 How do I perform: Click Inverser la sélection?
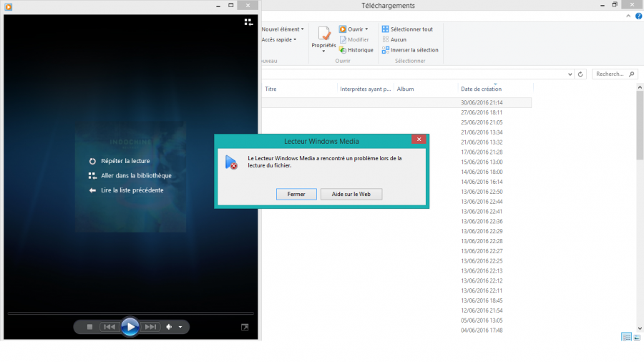(410, 50)
